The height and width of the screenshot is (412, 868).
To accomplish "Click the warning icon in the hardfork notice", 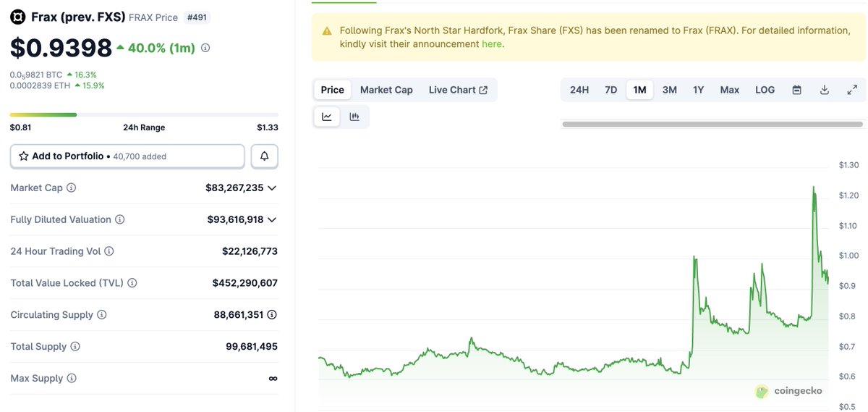I will [x=327, y=31].
